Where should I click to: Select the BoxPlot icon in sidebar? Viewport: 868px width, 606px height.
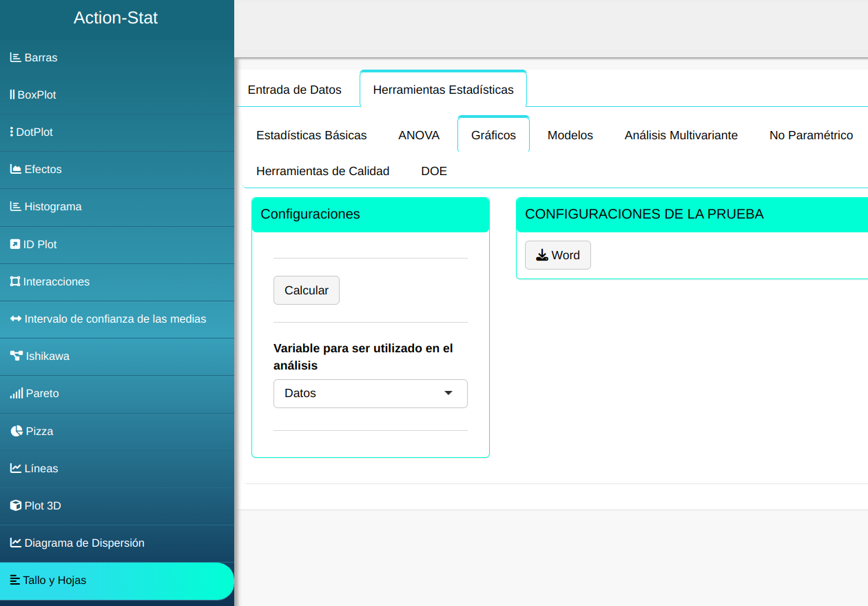click(12, 95)
